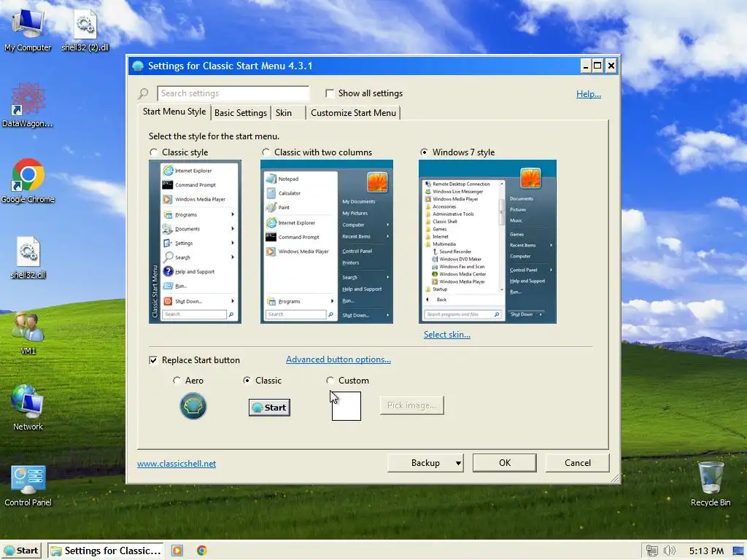
Task: Open the Recycle Bin
Action: pyautogui.click(x=711, y=484)
